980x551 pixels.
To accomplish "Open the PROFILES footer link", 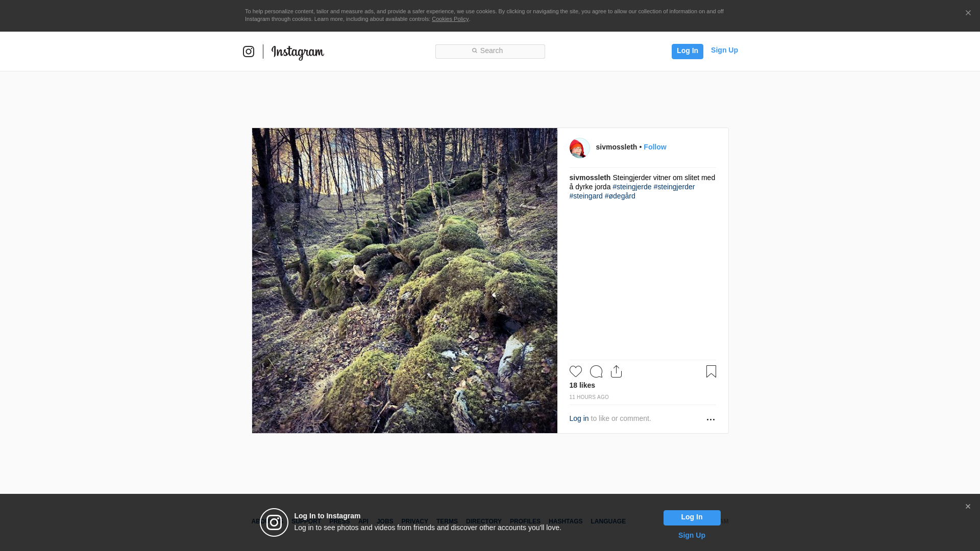I will tap(525, 521).
